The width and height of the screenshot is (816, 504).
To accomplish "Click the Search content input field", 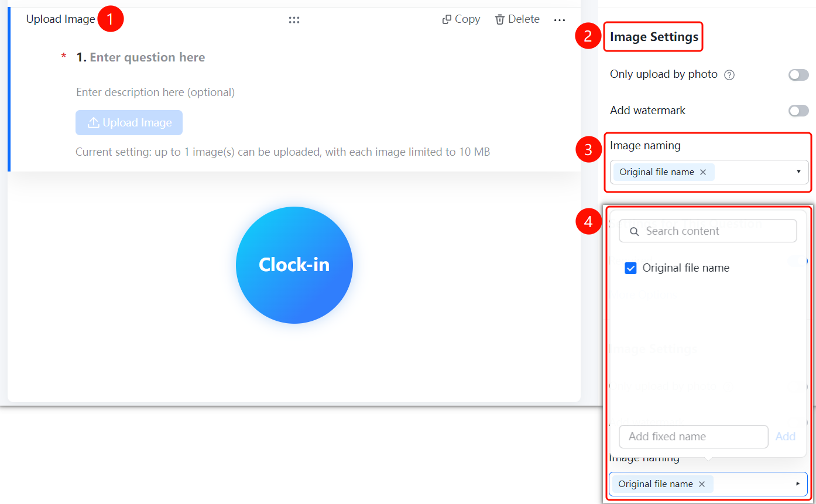I will [708, 231].
